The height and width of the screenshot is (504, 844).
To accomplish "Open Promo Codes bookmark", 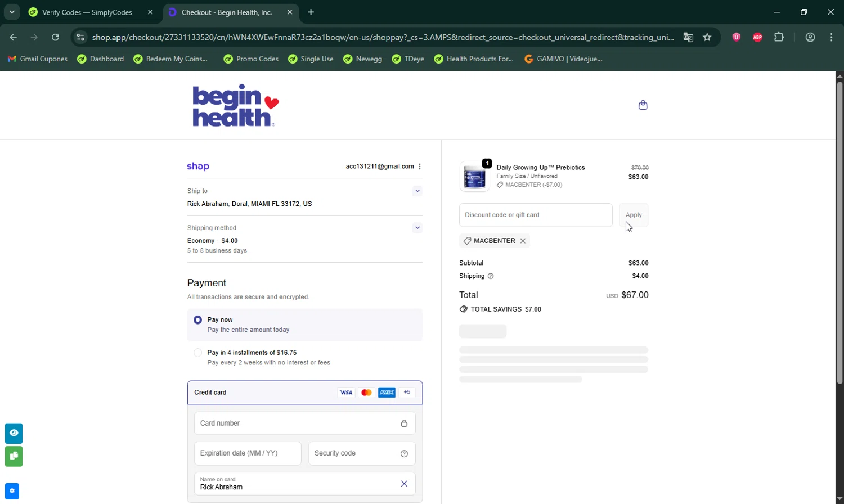I will (x=251, y=58).
